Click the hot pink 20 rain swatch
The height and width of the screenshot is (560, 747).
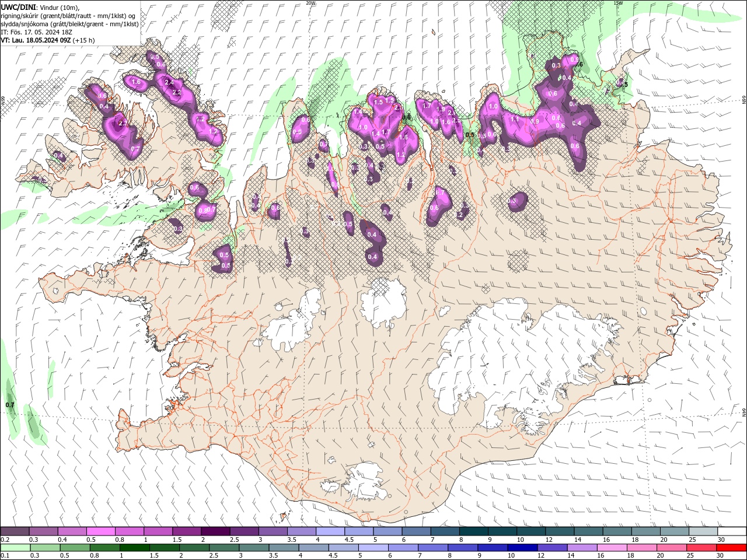[672, 548]
